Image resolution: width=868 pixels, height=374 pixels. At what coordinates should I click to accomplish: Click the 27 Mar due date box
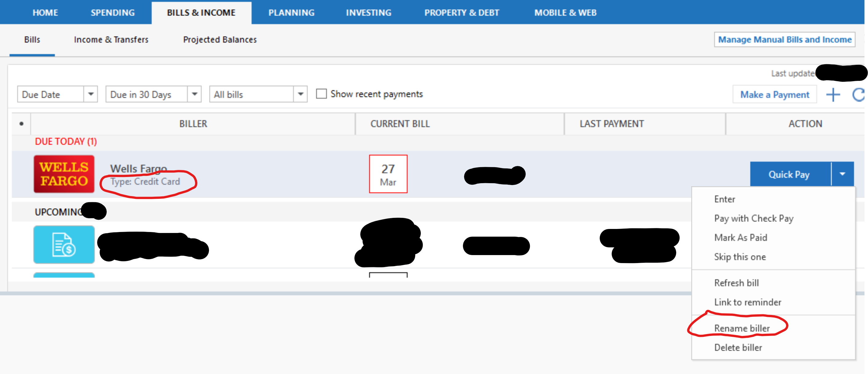point(388,174)
